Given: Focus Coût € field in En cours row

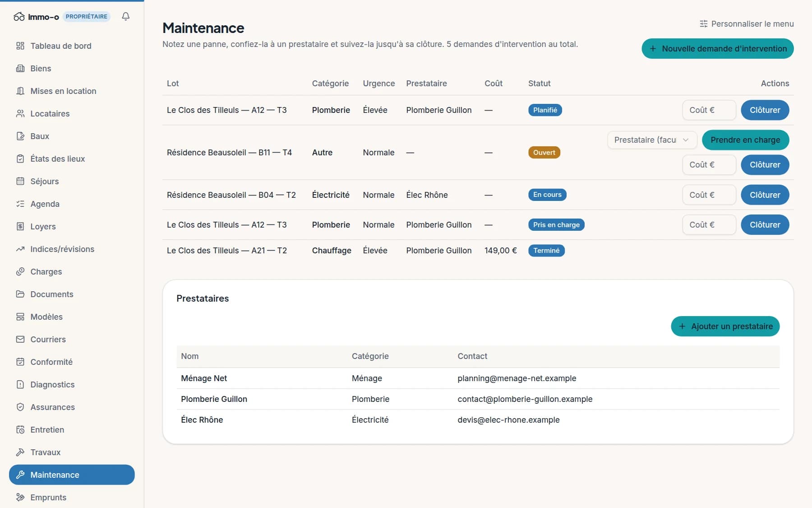Looking at the screenshot, I should pos(709,195).
